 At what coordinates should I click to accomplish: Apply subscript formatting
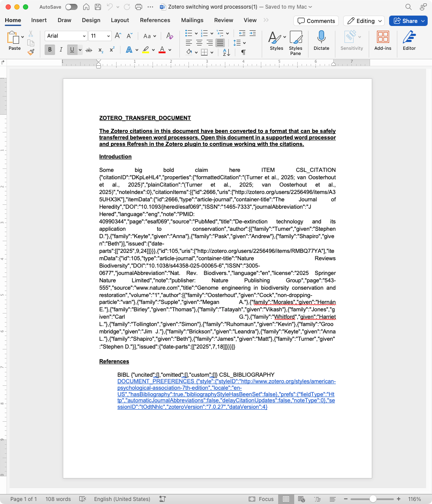click(x=101, y=50)
